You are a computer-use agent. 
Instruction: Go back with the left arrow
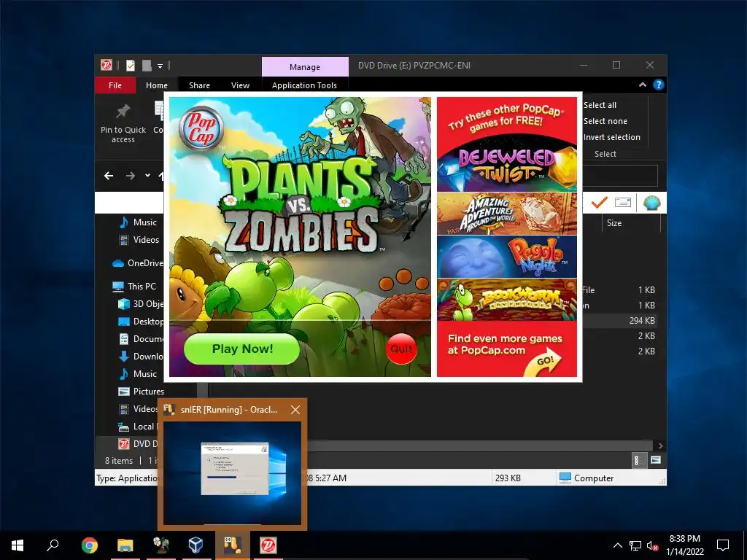coord(109,176)
